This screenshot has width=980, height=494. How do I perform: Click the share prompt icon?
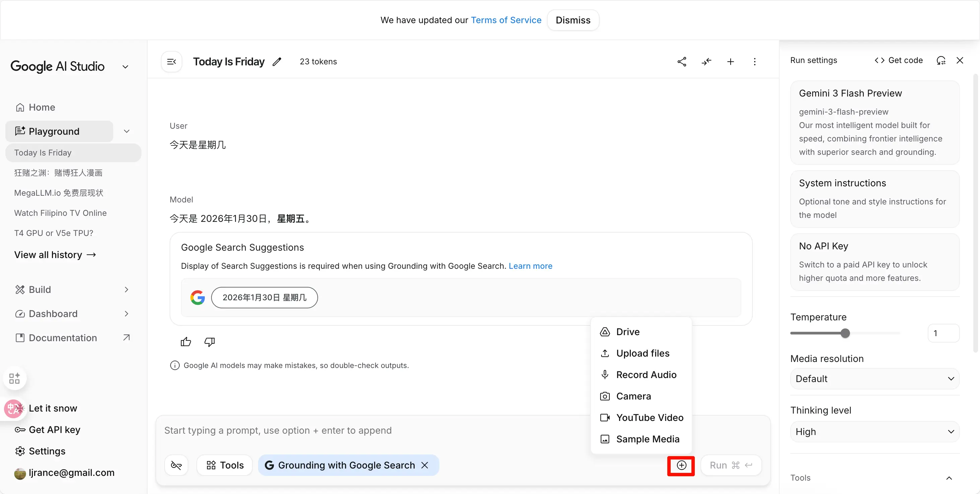[682, 62]
